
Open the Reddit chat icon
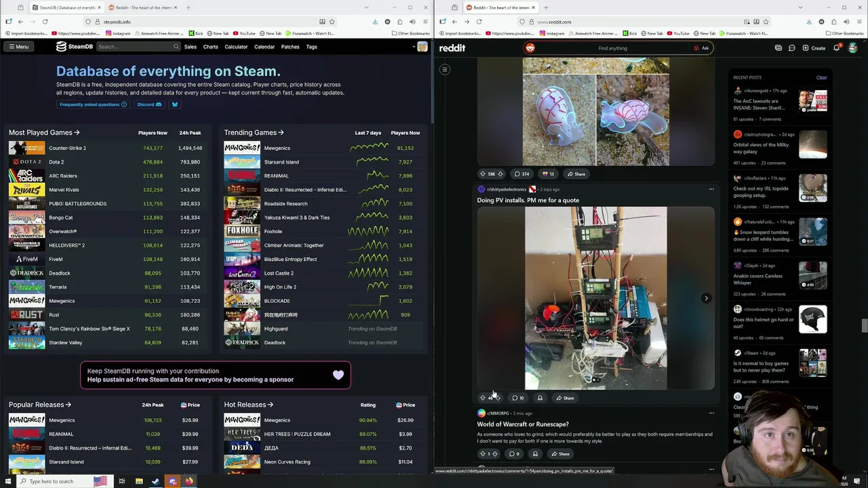point(792,48)
